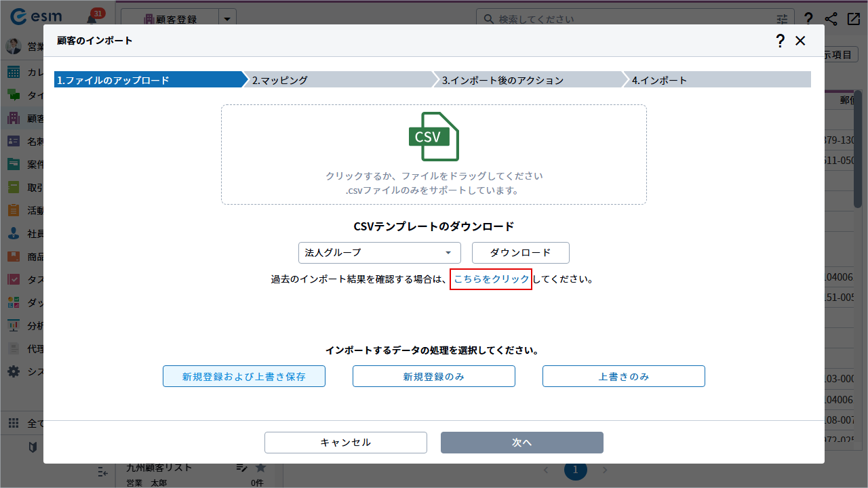Click the share icon in top bar

831,19
